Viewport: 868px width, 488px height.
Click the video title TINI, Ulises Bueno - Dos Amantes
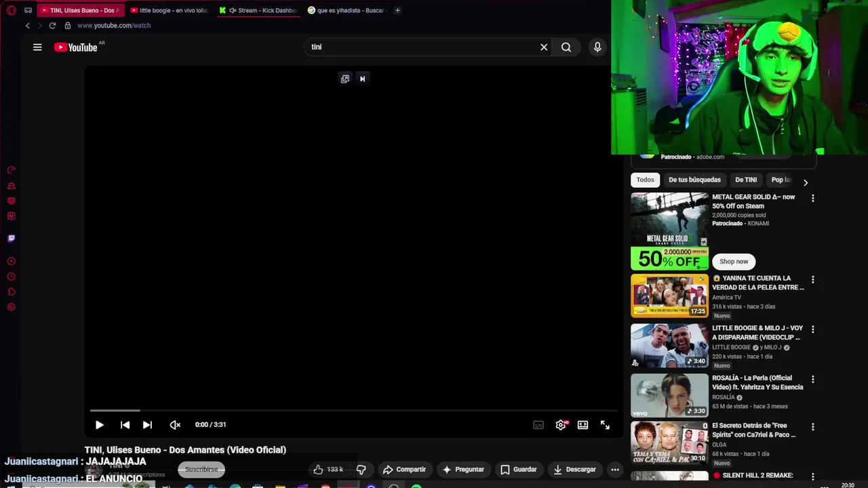pos(185,450)
